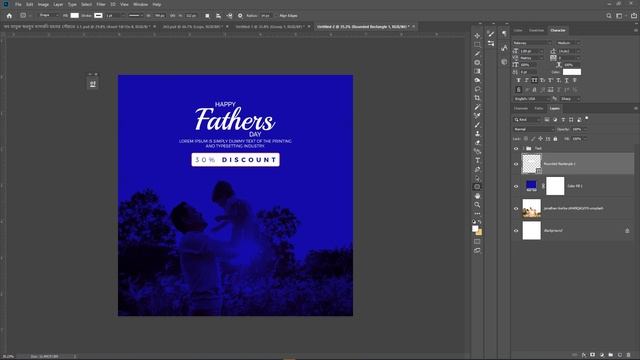Open the Shape mode dropdown in options bar
The image size is (640, 360).
pos(49,16)
